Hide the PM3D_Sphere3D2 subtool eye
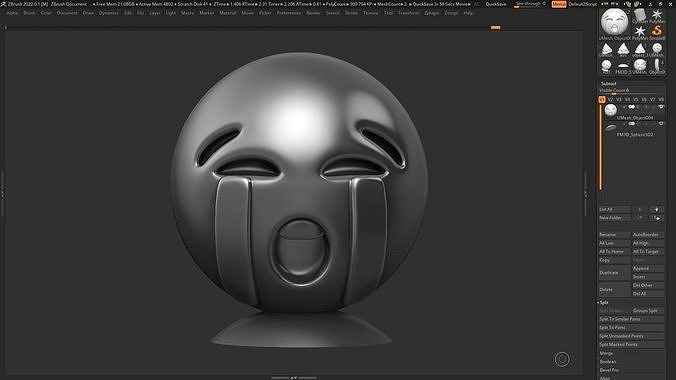676x380 pixels. click(x=661, y=124)
